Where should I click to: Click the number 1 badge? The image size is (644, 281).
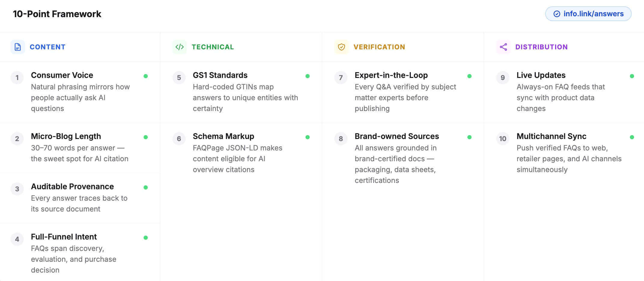[17, 78]
